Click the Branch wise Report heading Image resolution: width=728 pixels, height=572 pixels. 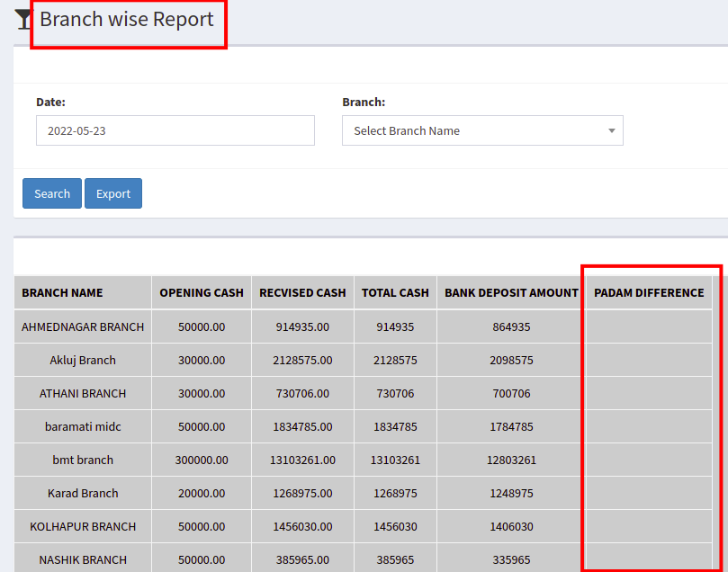pyautogui.click(x=126, y=20)
